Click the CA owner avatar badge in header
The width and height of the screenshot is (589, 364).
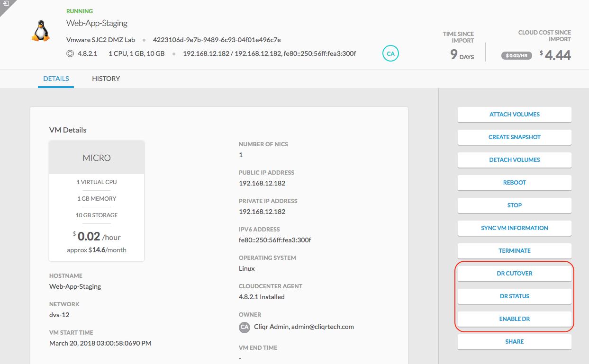pyautogui.click(x=390, y=54)
